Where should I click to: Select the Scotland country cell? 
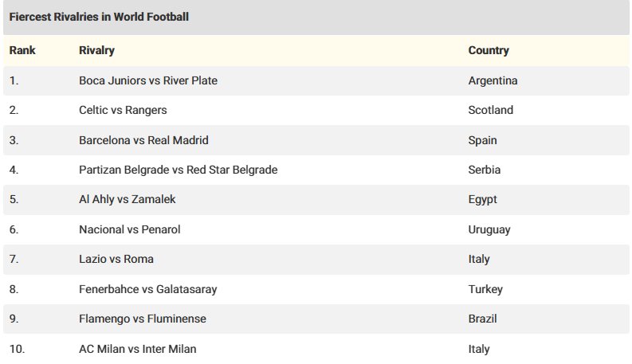(490, 110)
